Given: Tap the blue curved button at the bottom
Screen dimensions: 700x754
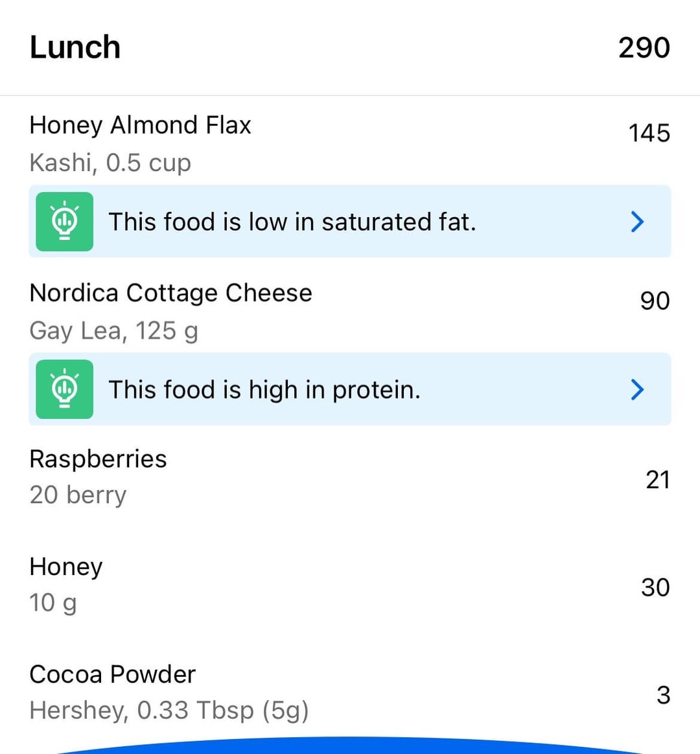Looking at the screenshot, I should pos(350,746).
